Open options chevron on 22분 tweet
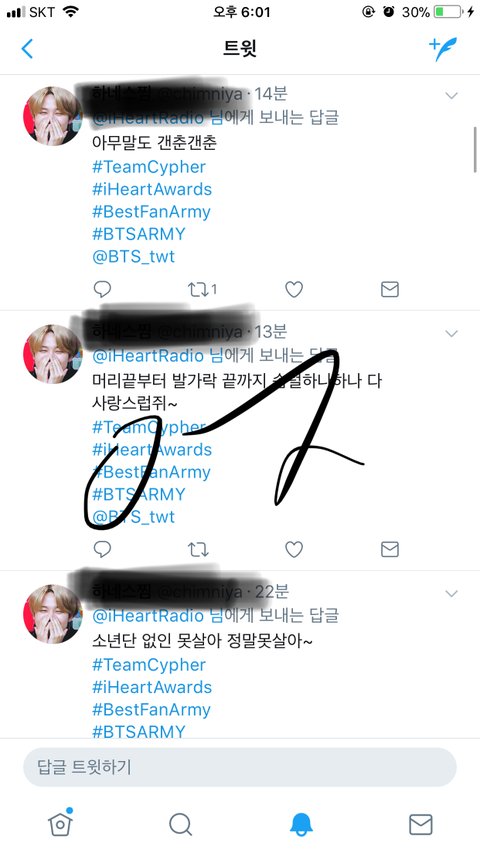The height and width of the screenshot is (853, 480). coord(451,594)
